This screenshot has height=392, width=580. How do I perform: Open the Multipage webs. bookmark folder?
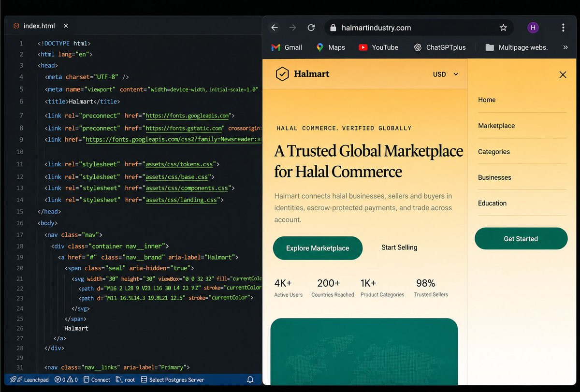[517, 47]
